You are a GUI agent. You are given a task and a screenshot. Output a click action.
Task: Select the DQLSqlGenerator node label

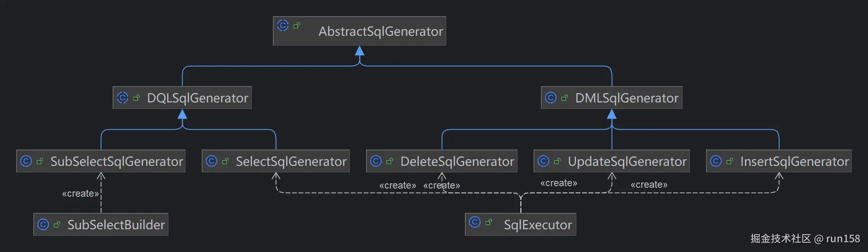[197, 98]
